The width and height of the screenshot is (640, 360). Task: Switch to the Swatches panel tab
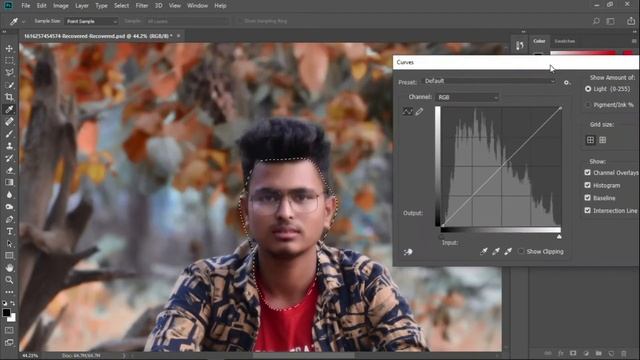tap(564, 41)
